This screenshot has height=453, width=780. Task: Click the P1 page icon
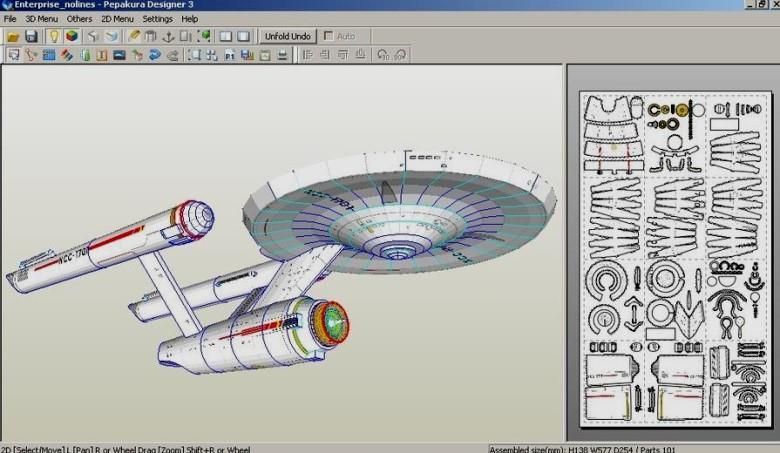pos(229,55)
